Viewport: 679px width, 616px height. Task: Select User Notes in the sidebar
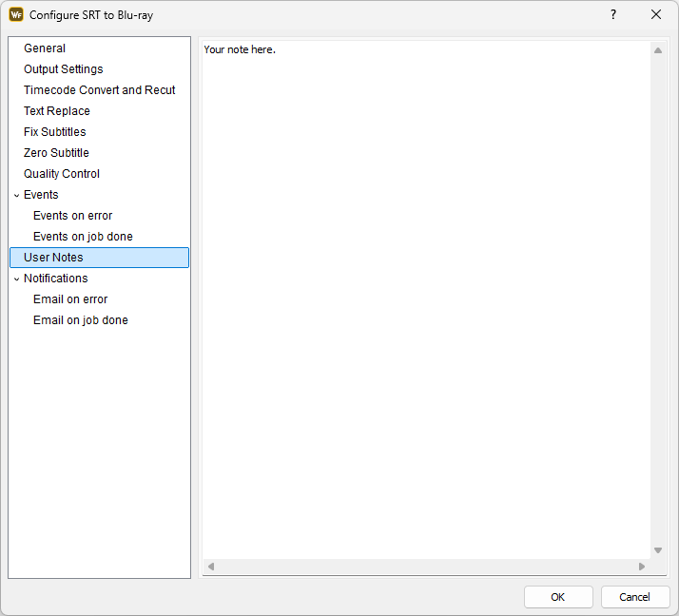pos(53,258)
